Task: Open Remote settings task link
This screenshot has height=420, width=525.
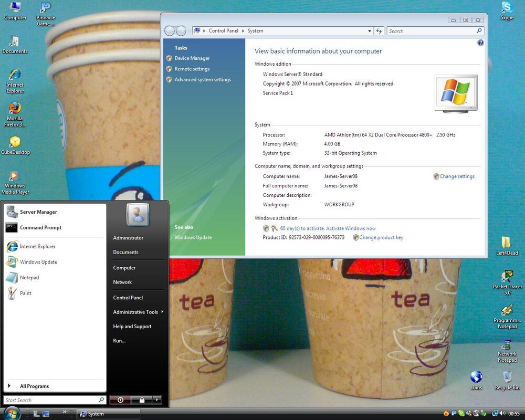Action: (192, 69)
